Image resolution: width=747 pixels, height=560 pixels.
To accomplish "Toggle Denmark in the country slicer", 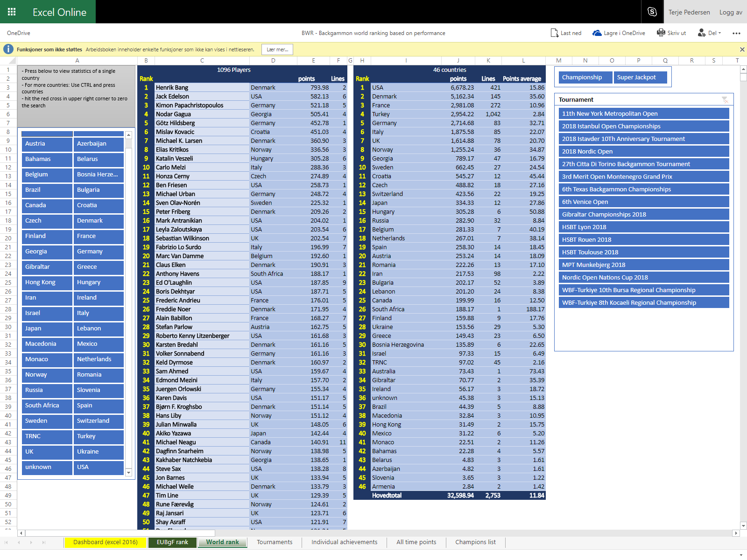I will [98, 221].
